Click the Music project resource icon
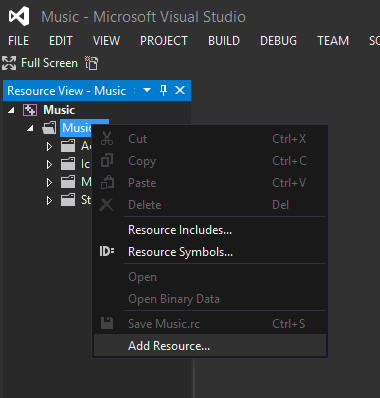The width and height of the screenshot is (380, 398). [x=30, y=110]
